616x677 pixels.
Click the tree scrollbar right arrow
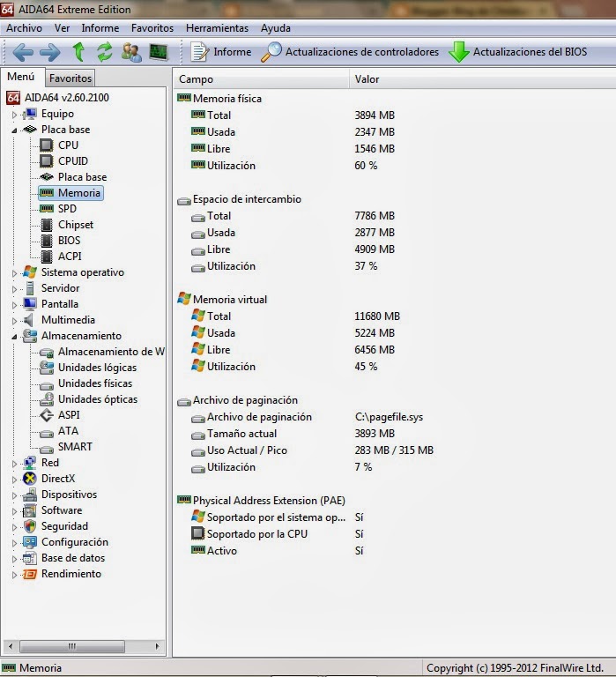157,646
